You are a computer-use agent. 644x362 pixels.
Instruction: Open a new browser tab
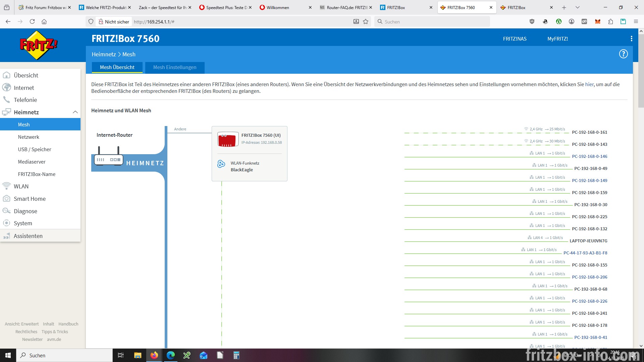(564, 7)
